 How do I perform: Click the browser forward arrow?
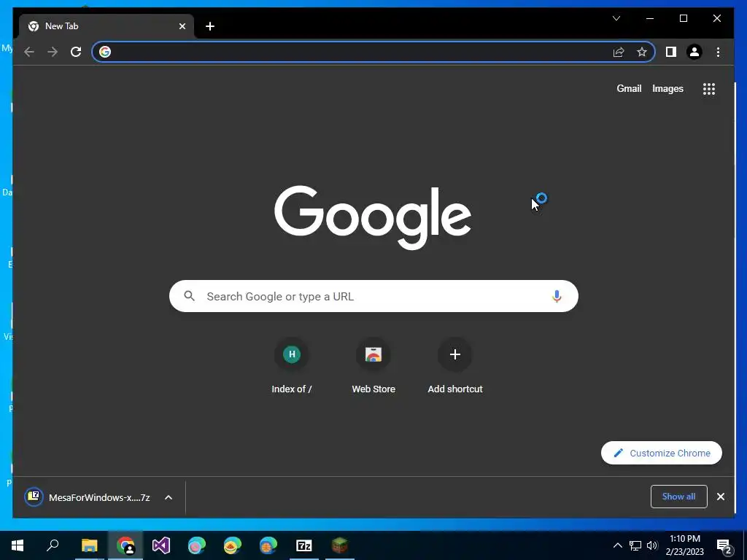click(x=53, y=52)
